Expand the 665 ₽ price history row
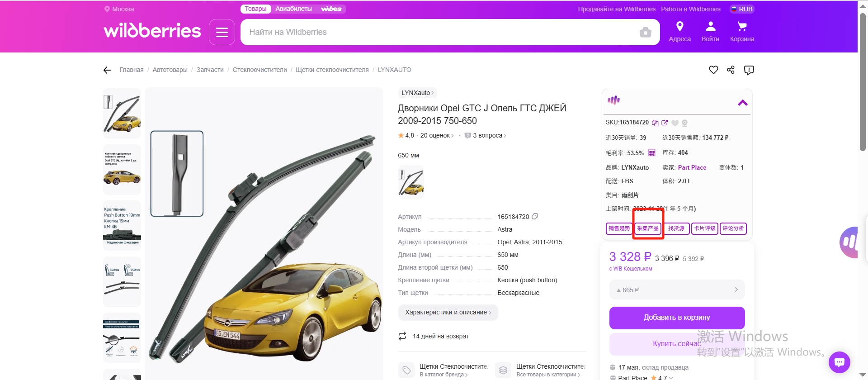868x380 pixels. [677, 290]
